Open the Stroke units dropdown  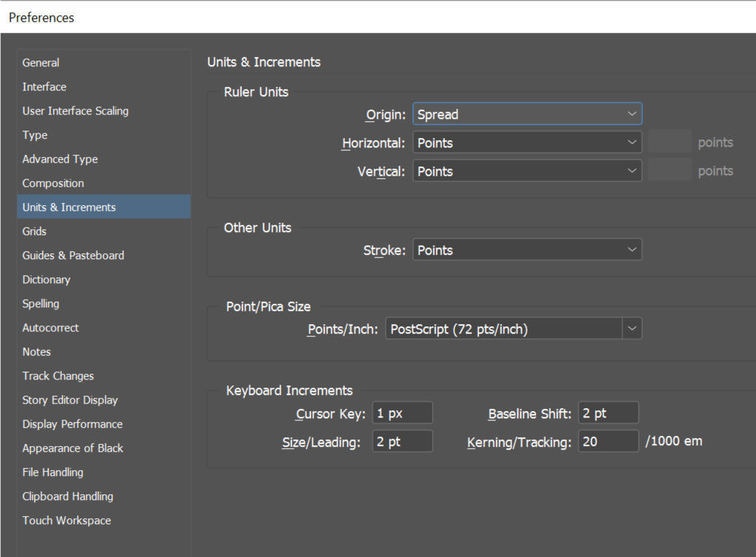click(527, 250)
